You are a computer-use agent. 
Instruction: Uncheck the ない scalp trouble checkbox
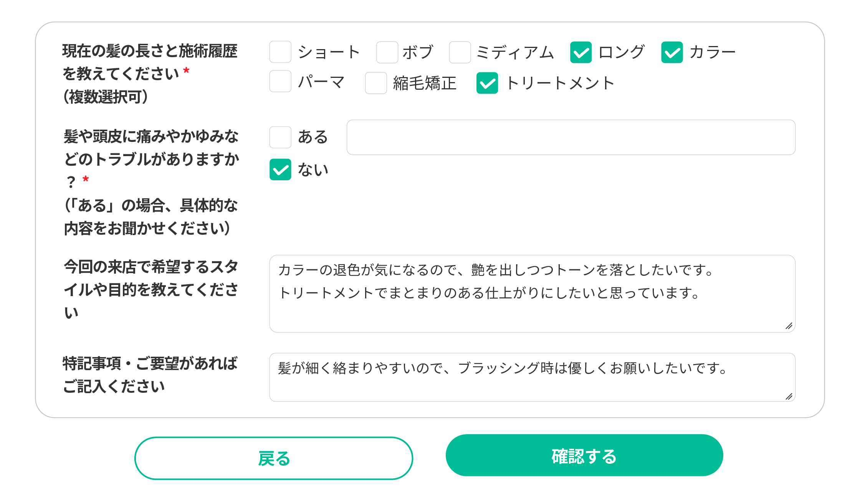click(280, 170)
